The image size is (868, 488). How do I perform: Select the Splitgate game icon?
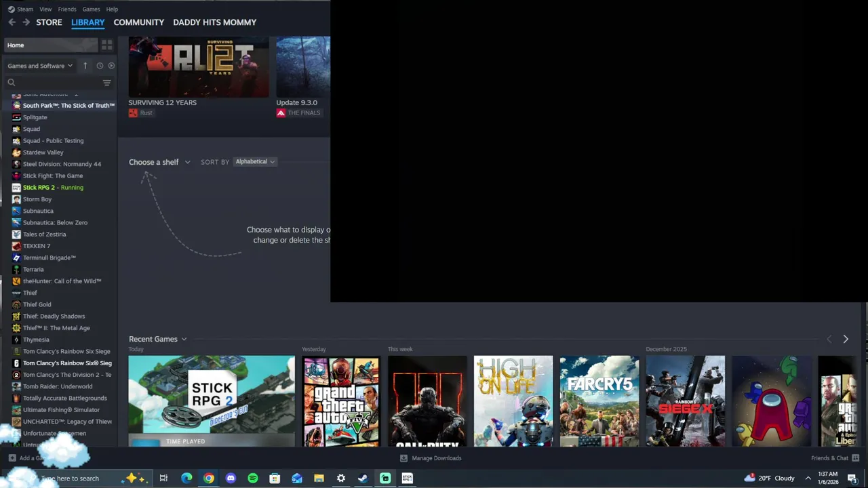point(16,117)
